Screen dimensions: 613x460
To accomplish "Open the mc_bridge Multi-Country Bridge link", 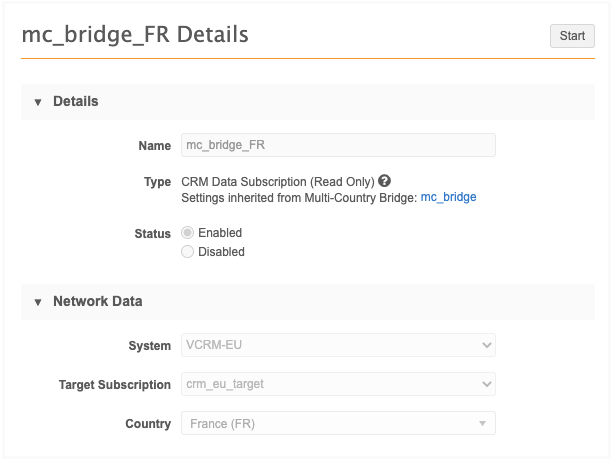I will pos(448,198).
